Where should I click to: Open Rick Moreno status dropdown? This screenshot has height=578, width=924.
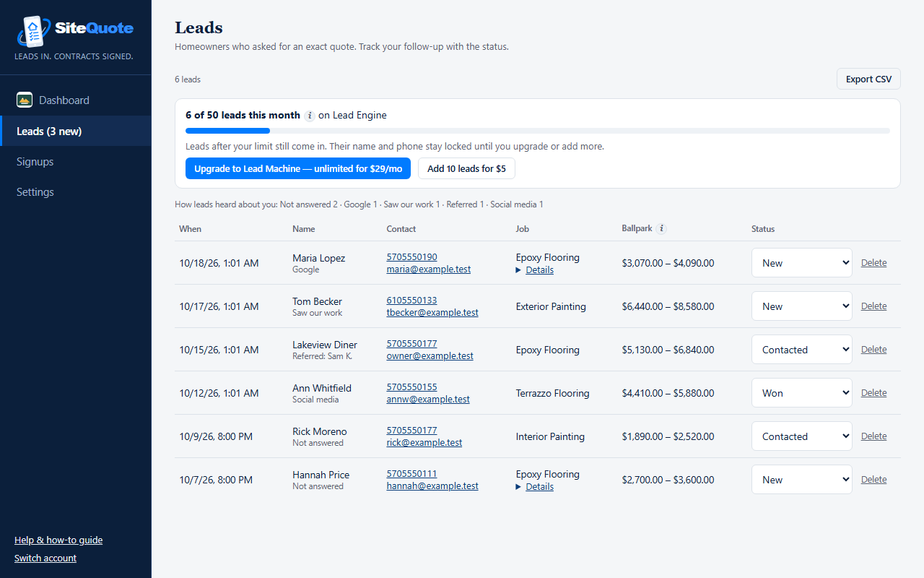click(802, 436)
